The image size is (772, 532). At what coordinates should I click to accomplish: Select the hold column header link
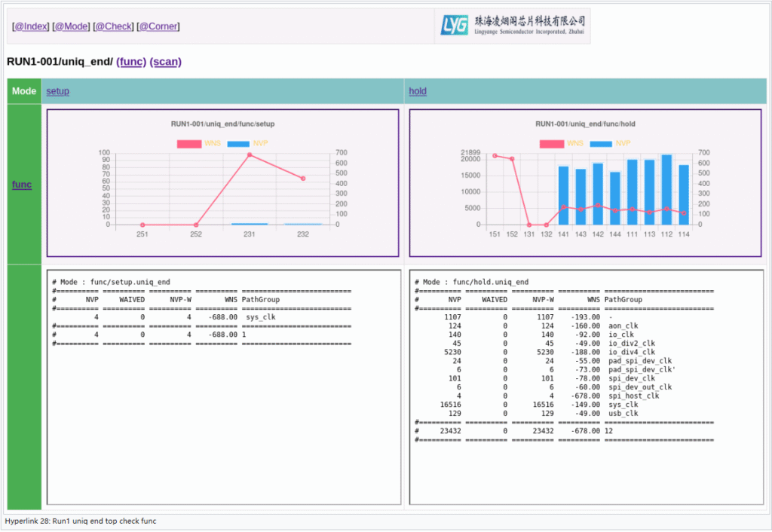pyautogui.click(x=417, y=91)
